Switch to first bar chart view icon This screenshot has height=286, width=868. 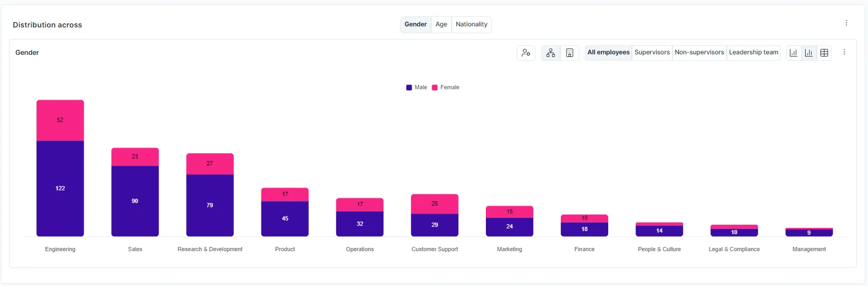point(794,53)
